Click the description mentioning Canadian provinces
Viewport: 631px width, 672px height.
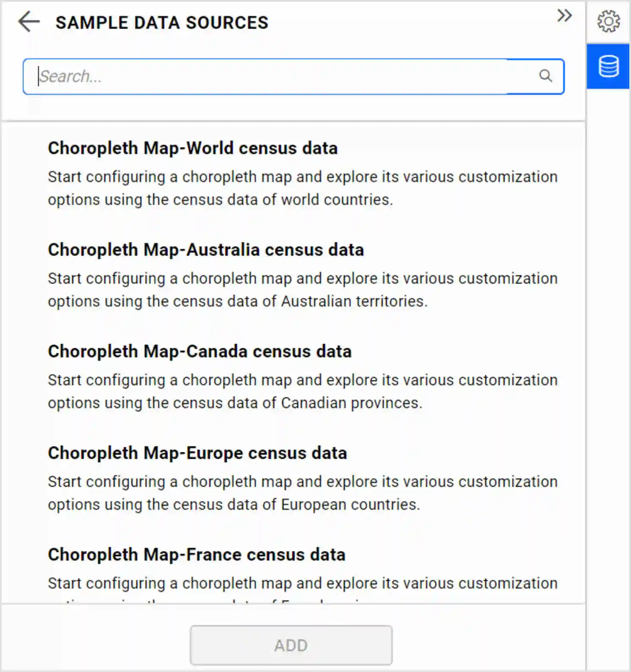(302, 391)
